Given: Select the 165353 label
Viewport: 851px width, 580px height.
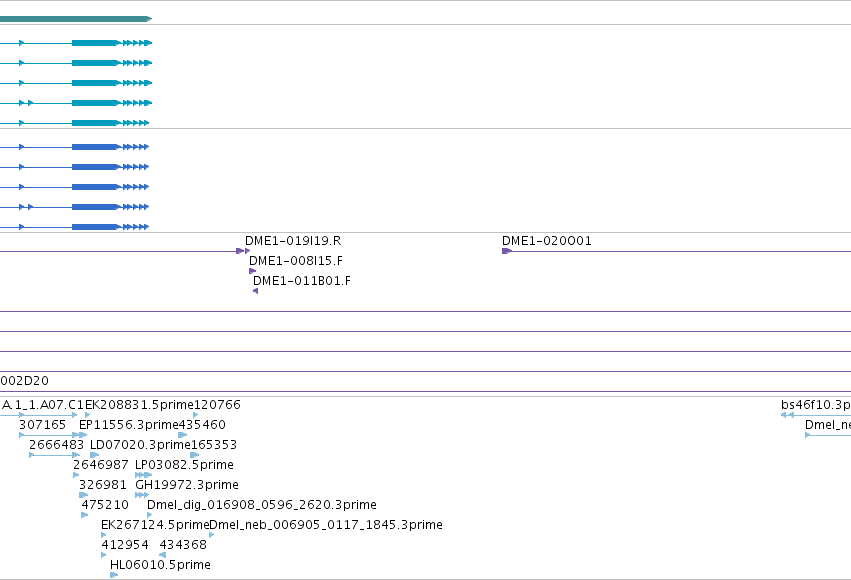Looking at the screenshot, I should tap(214, 445).
